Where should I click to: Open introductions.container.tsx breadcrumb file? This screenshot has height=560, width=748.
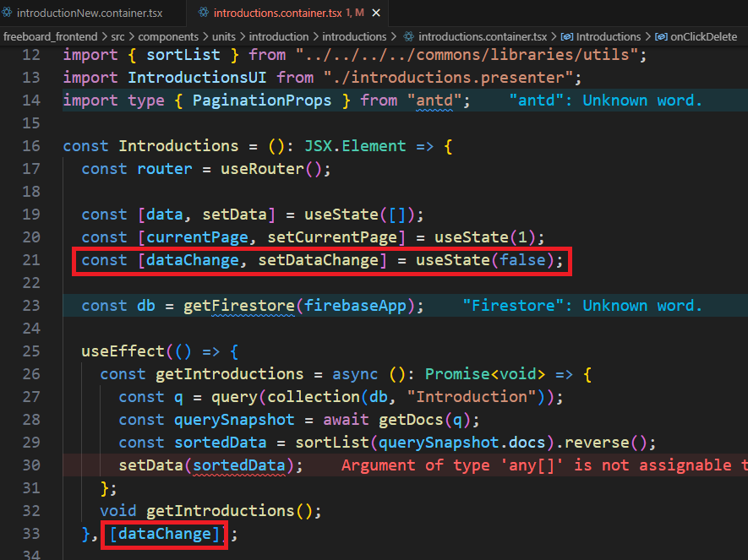pyautogui.click(x=483, y=36)
